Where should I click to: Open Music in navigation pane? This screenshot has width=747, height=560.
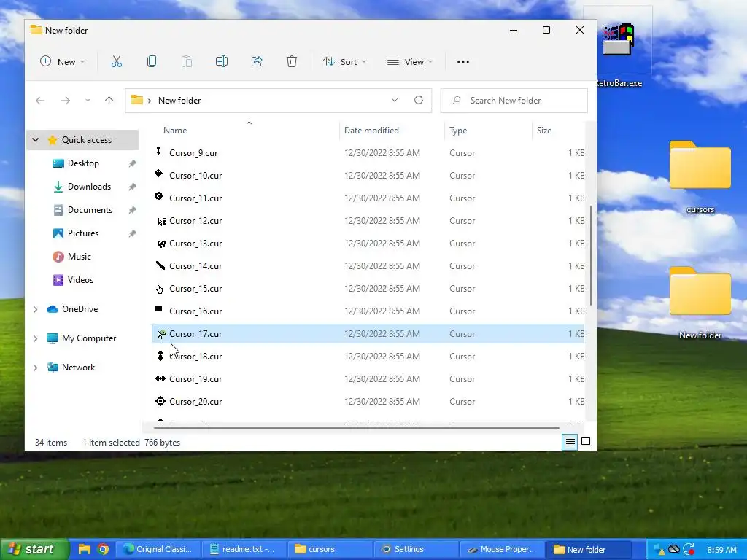pos(79,256)
